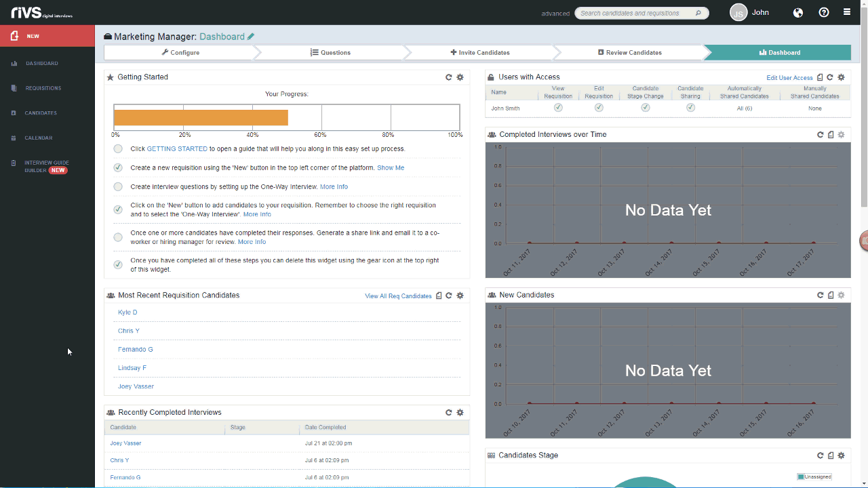Click the advanced search link
This screenshot has width=868, height=488.
point(555,14)
